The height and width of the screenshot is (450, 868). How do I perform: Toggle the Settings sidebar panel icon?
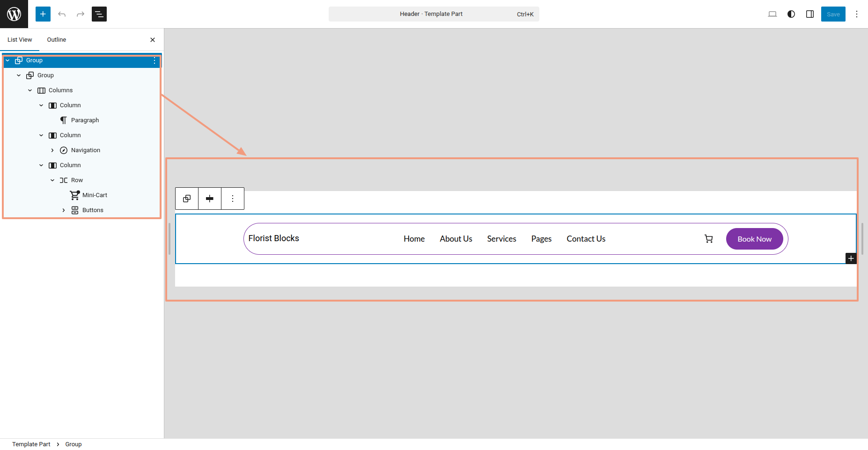click(x=810, y=14)
